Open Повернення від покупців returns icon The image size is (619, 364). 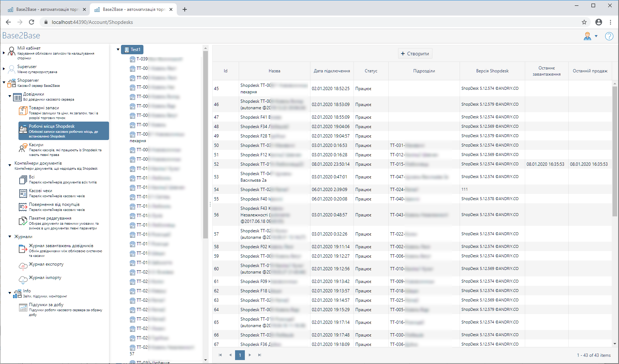(x=23, y=207)
